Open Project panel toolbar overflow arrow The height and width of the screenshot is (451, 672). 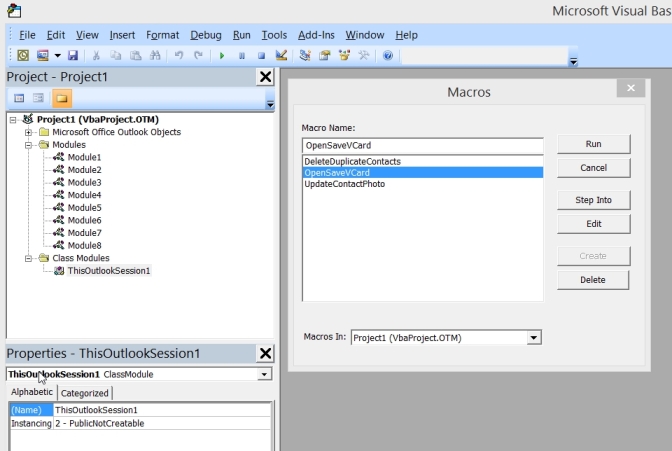click(270, 104)
